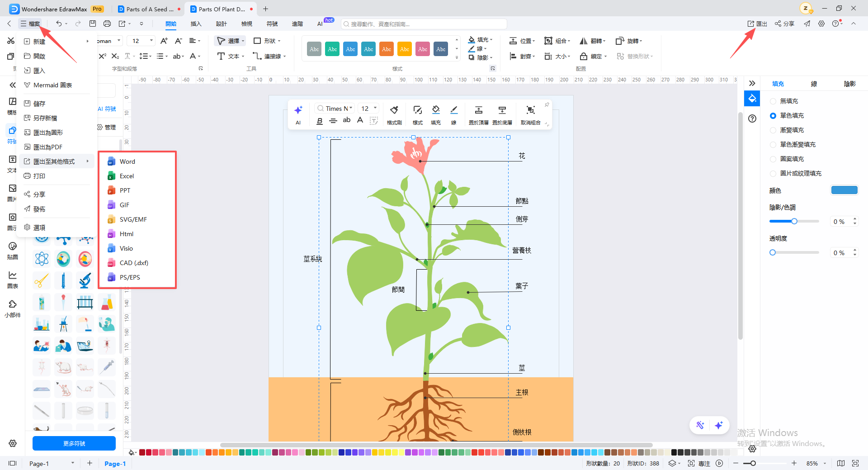Click the subscript X₂ icon
This screenshot has height=470, width=868.
coord(115,56)
